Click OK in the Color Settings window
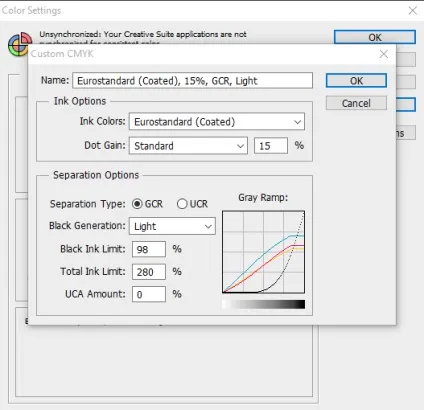This screenshot has width=424, height=410. click(x=375, y=37)
